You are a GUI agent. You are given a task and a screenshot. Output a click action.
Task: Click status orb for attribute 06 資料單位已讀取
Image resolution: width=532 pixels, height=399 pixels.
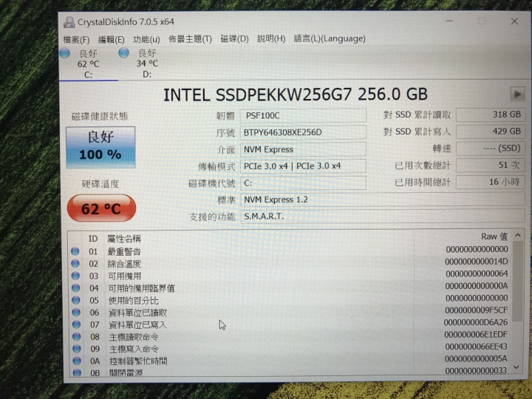[x=76, y=312]
